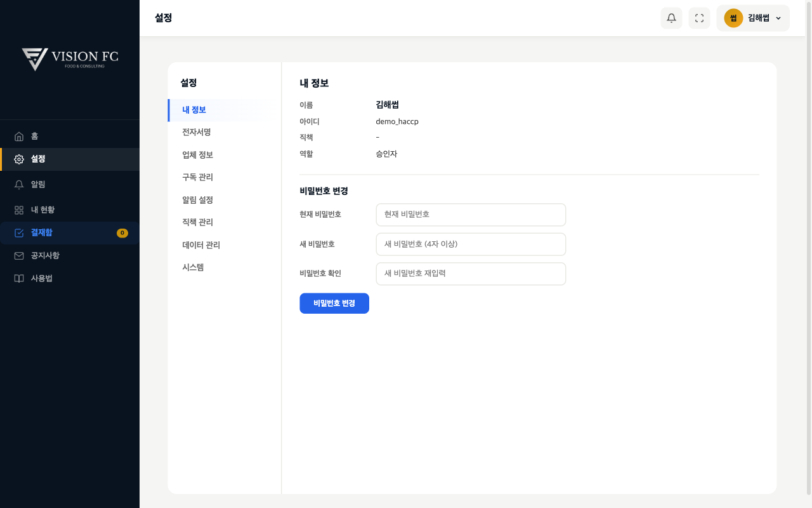812x508 pixels.
Task: Open 결재함 in the sidebar
Action: coord(70,233)
